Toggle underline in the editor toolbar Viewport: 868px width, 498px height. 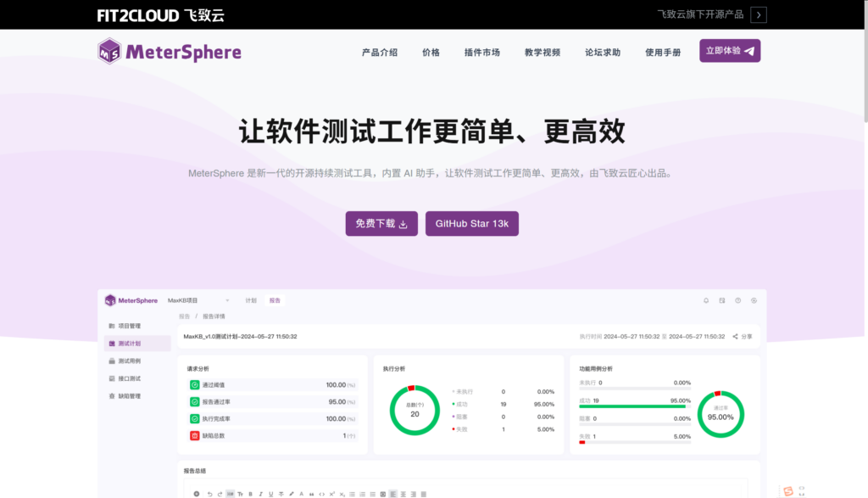270,494
